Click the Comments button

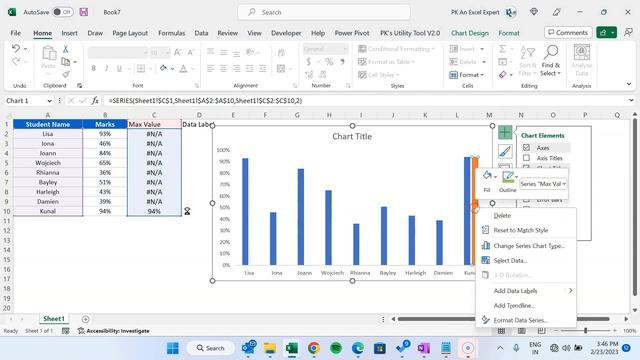click(x=568, y=33)
